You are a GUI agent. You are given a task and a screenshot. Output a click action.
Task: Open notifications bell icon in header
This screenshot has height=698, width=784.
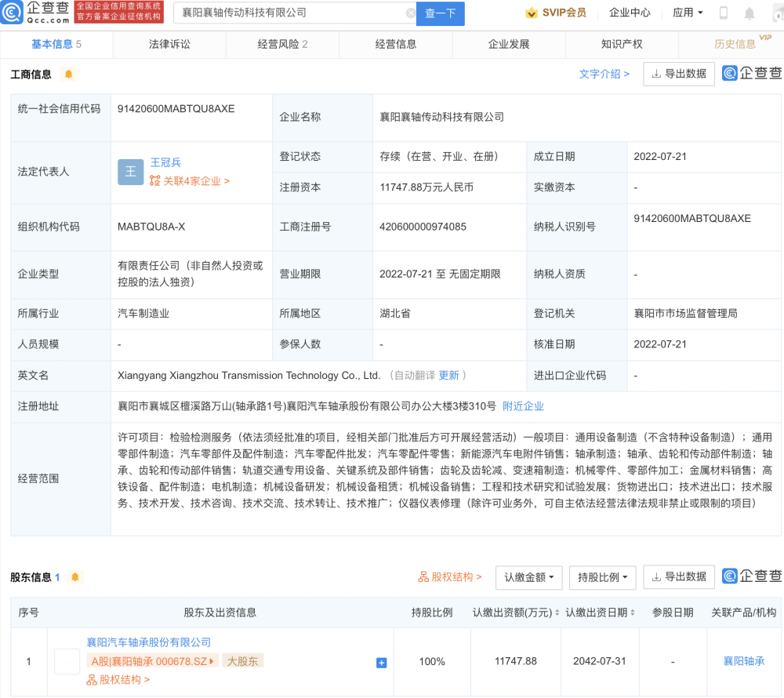pos(749,13)
